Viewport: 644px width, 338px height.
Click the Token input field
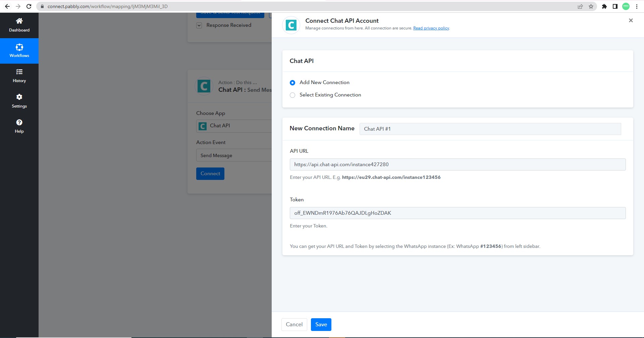458,213
